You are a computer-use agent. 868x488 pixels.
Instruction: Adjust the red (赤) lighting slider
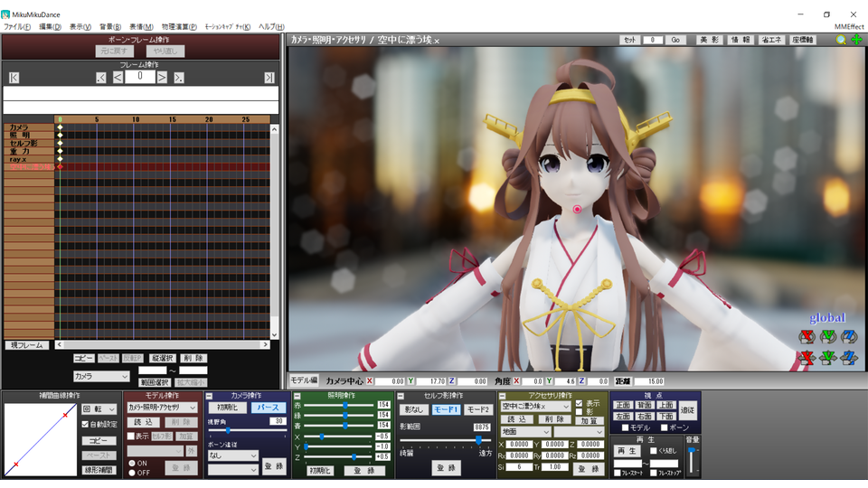[x=339, y=405]
